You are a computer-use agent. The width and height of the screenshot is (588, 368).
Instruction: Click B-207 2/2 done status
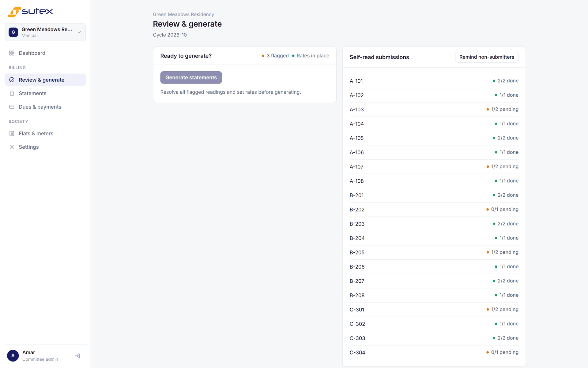505,281
